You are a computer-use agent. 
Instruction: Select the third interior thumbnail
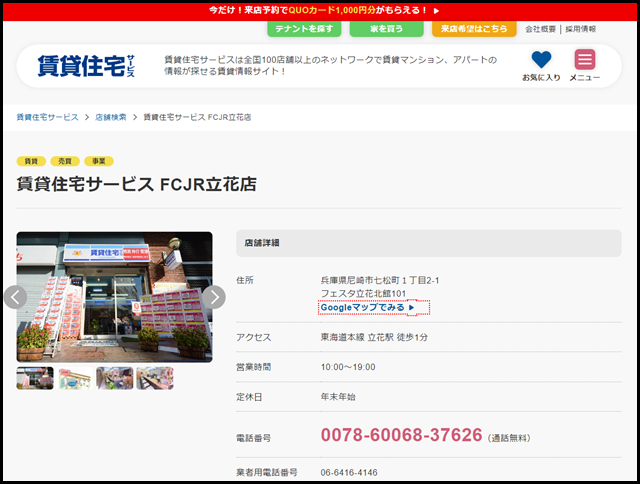[115, 378]
